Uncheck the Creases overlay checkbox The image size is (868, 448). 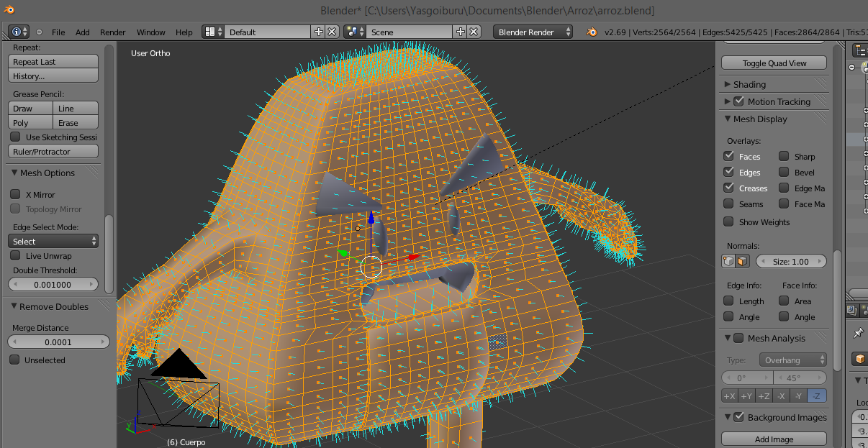click(x=729, y=188)
